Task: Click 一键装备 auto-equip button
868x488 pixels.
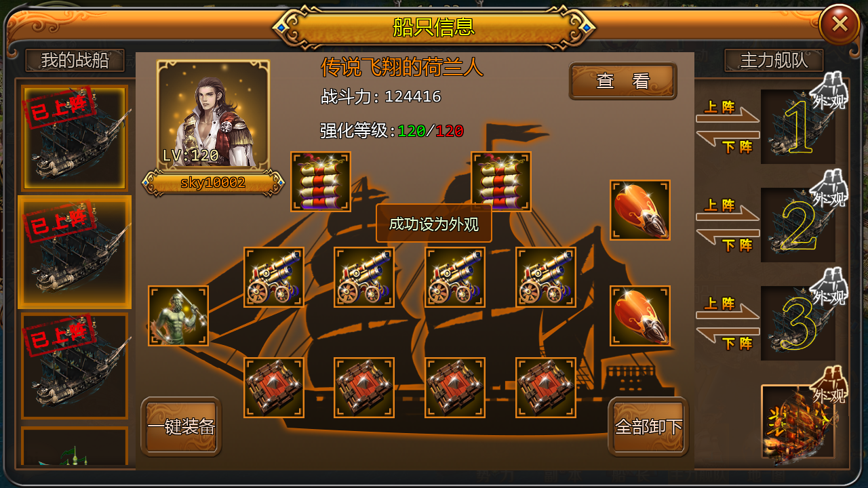Action: (181, 426)
